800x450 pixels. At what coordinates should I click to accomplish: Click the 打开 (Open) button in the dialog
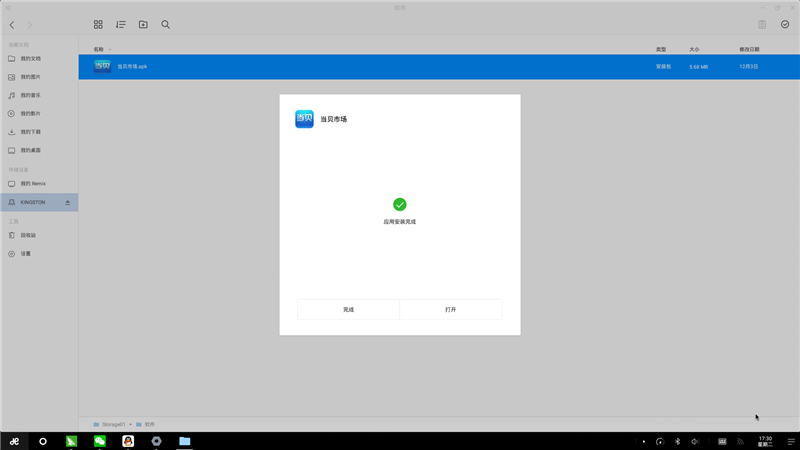point(451,310)
